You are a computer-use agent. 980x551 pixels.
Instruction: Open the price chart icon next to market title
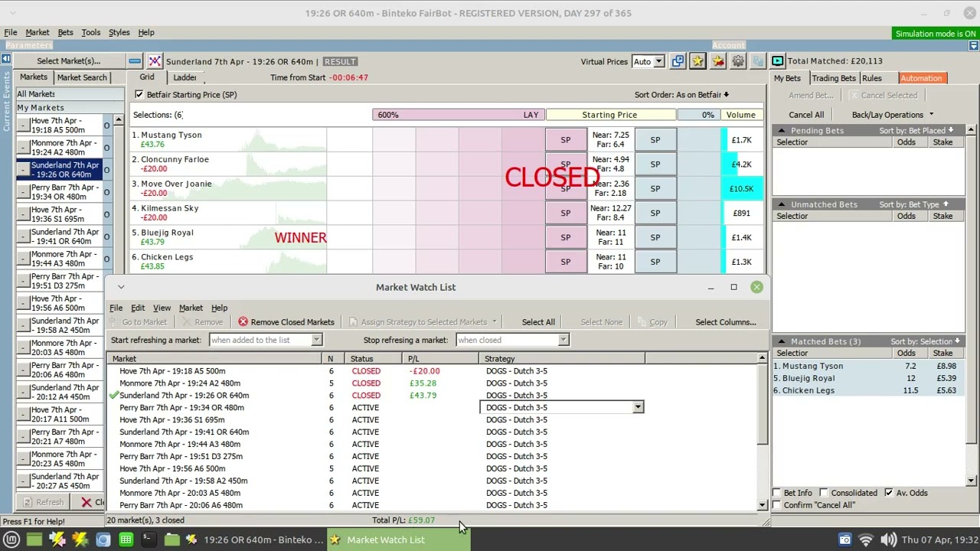tap(155, 61)
